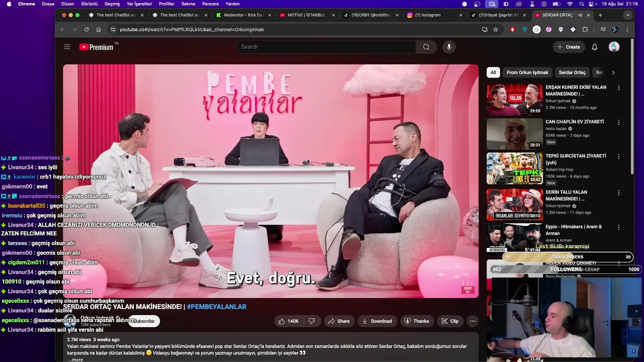Open the YouTube hamburger guide menu

[67, 47]
